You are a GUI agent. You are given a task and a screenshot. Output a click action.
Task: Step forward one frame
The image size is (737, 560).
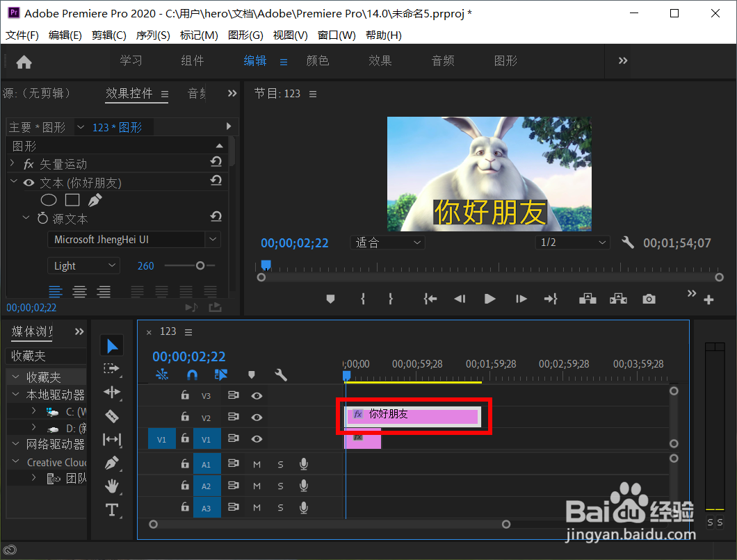521,299
